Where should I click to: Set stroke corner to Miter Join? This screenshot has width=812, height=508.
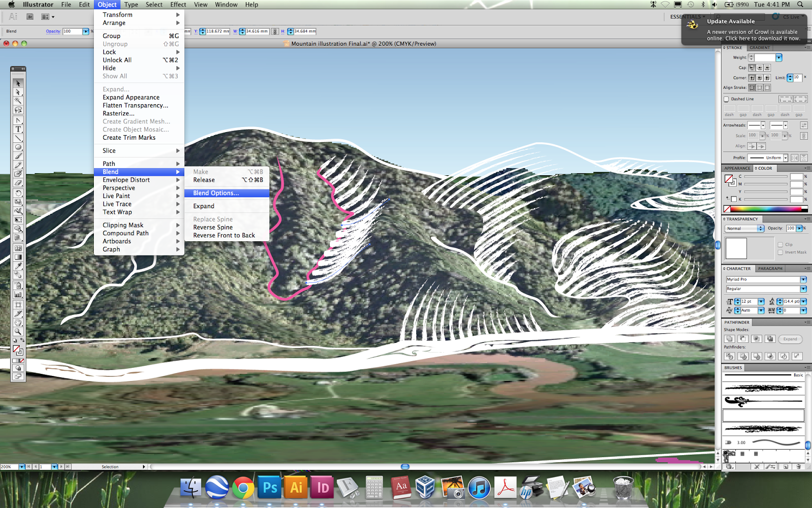(752, 78)
